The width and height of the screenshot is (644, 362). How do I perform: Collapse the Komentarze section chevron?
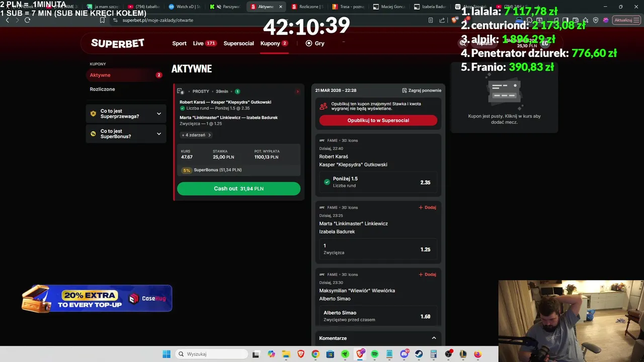click(x=434, y=338)
